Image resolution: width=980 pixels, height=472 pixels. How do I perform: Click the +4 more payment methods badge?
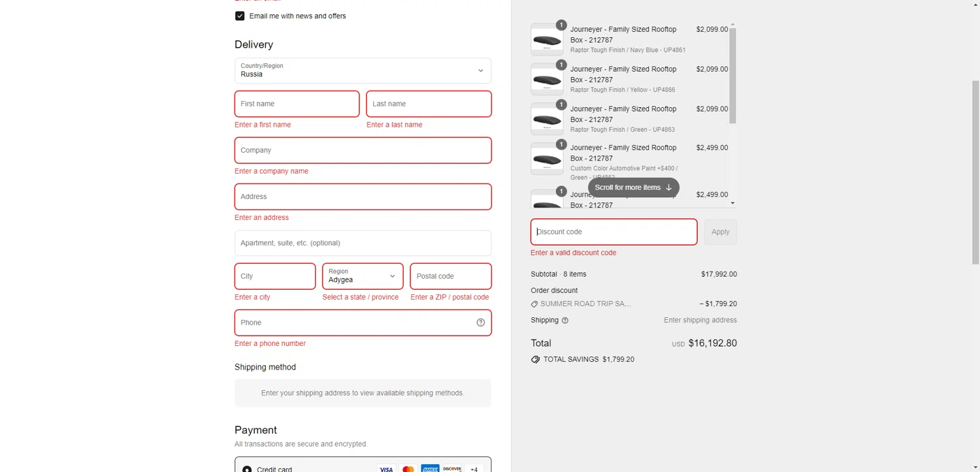[x=474, y=469]
